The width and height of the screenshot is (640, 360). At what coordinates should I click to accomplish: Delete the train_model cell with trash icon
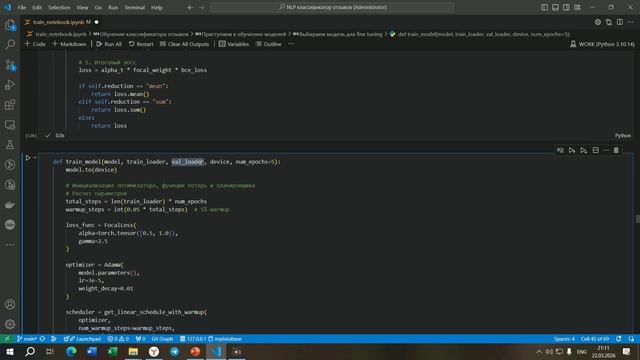[x=616, y=150]
